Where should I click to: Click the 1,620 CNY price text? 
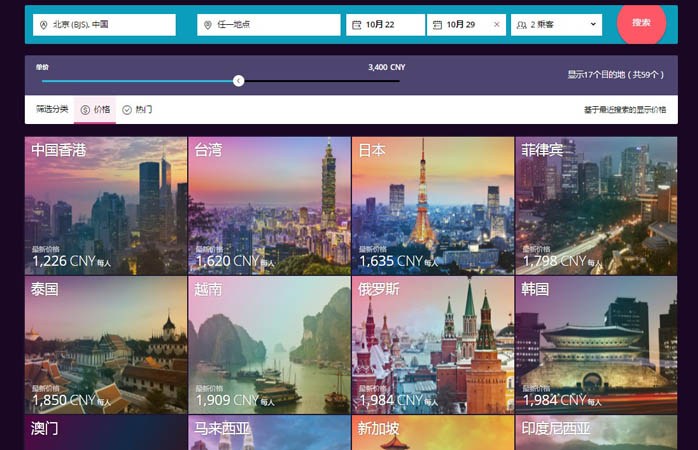click(227, 261)
